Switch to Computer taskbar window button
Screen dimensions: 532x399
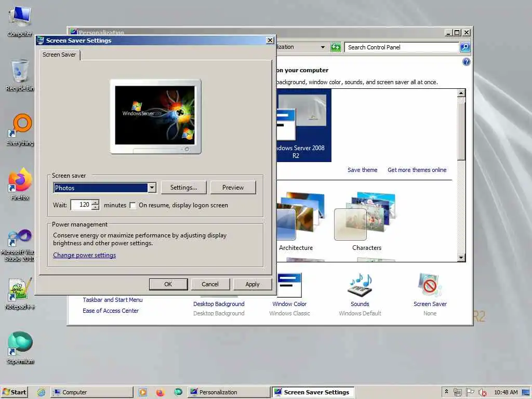[91, 392]
